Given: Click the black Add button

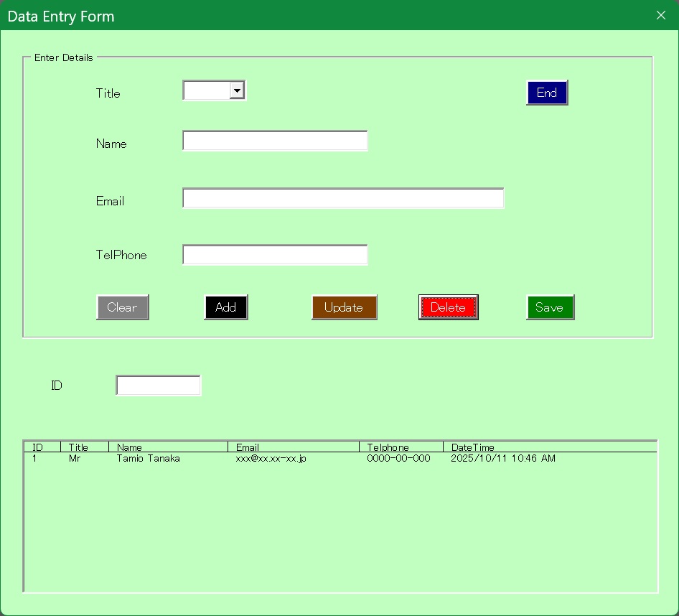Looking at the screenshot, I should coord(225,307).
